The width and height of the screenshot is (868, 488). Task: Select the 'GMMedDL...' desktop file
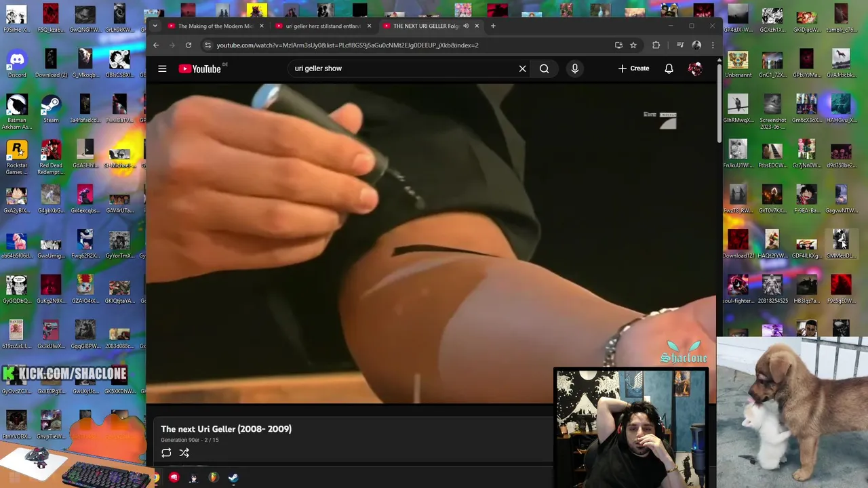pyautogui.click(x=841, y=245)
